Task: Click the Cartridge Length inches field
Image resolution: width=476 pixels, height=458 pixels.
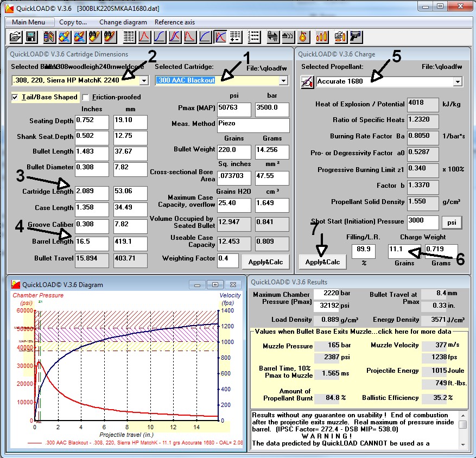Action: [x=92, y=193]
